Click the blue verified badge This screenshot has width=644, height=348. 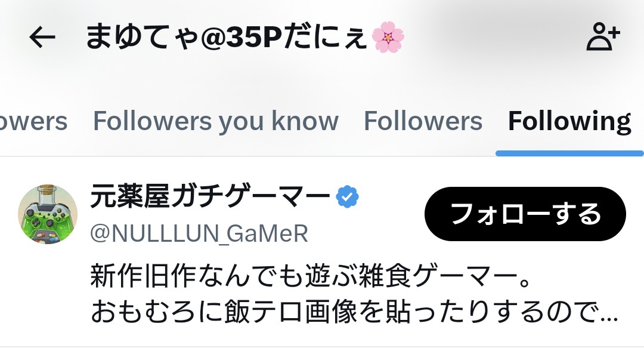(x=347, y=196)
